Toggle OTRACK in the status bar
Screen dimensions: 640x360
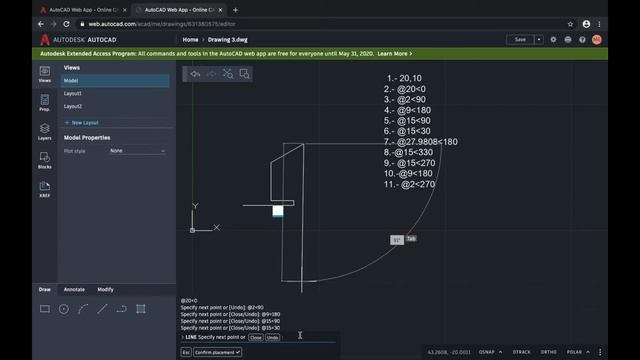click(521, 352)
